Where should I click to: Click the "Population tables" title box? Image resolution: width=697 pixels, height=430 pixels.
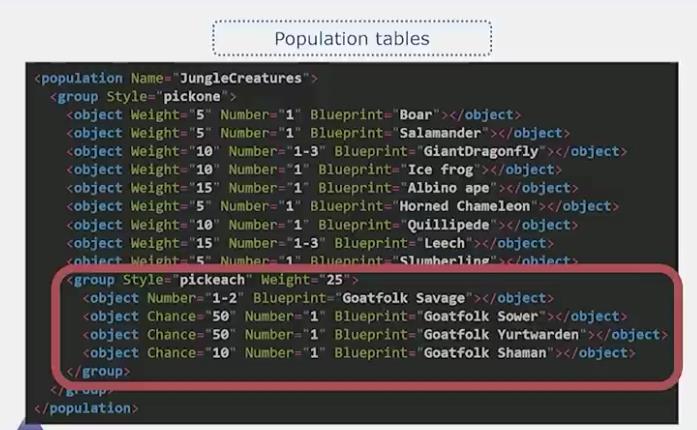(352, 38)
